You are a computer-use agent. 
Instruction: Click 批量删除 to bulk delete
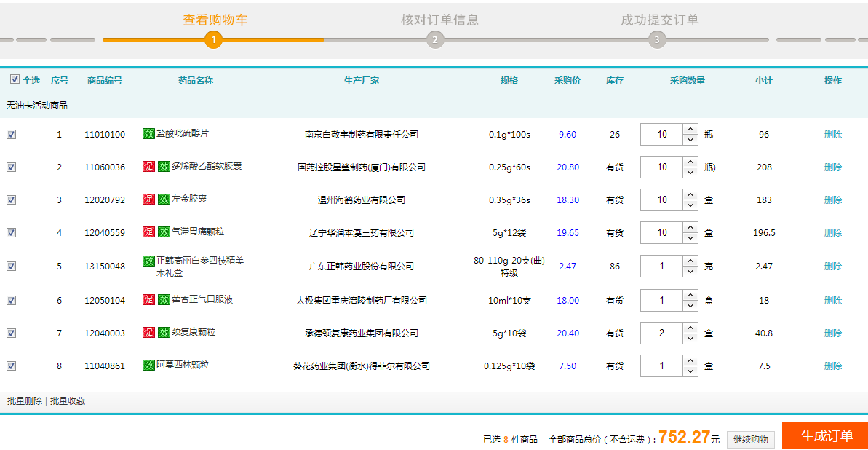coord(24,401)
